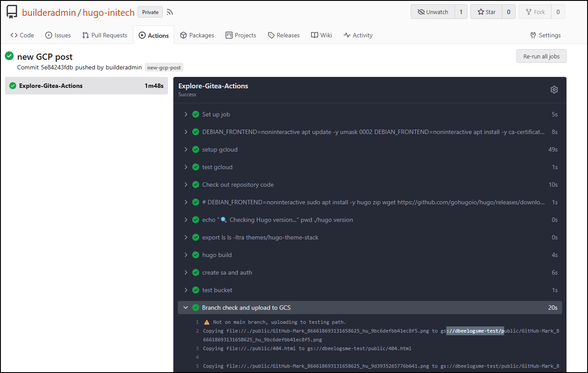This screenshot has width=588, height=373.
Task: Click the RSS feed icon
Action: pyautogui.click(x=170, y=12)
